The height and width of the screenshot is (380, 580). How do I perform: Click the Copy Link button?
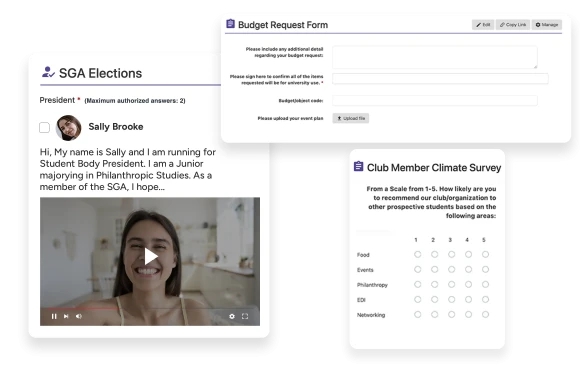[x=513, y=25]
